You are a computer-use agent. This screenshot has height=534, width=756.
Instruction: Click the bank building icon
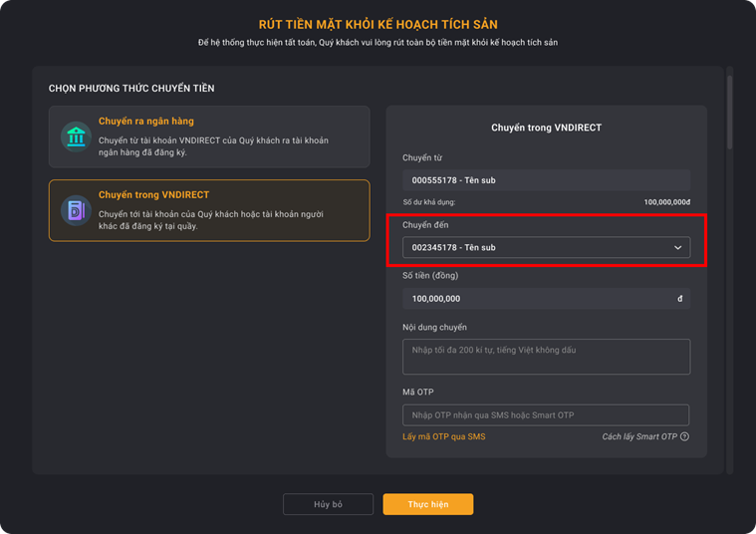tap(76, 136)
